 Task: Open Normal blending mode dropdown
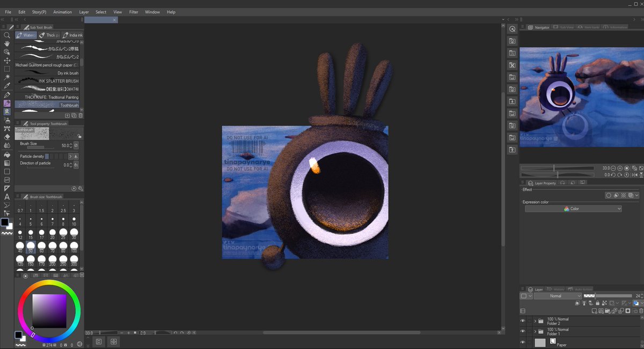pyautogui.click(x=558, y=296)
